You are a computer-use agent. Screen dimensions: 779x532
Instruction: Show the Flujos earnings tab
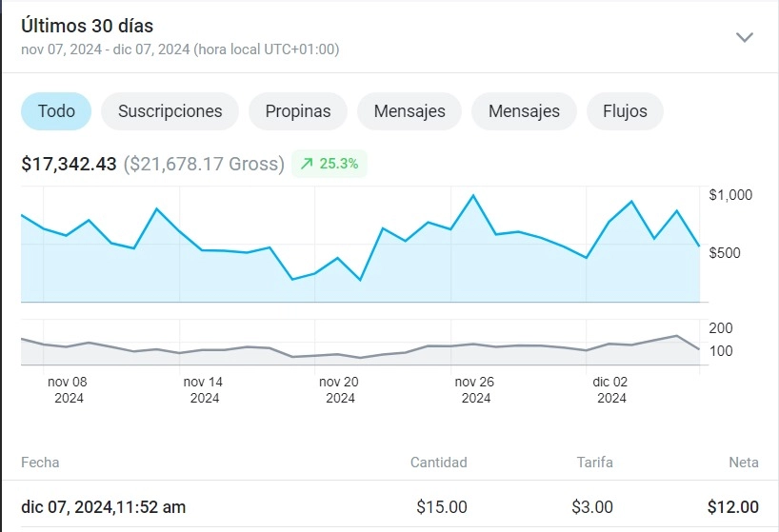pos(625,111)
